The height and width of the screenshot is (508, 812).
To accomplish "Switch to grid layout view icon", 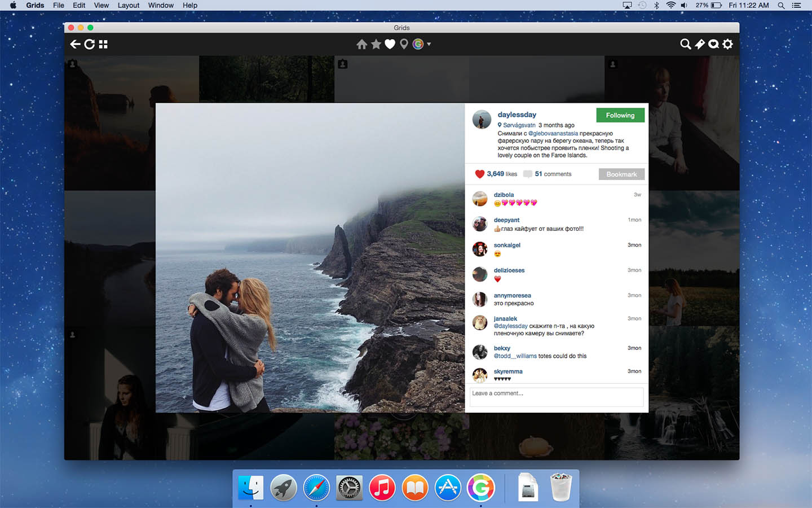I will 103,44.
